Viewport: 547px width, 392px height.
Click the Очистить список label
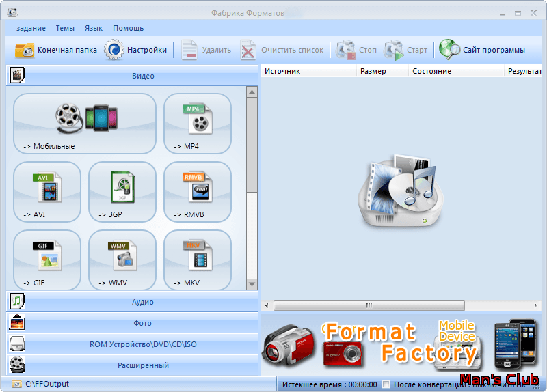tap(293, 50)
